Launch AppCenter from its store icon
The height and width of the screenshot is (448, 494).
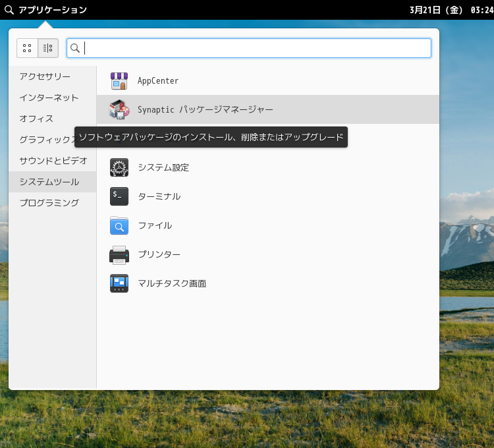tap(119, 81)
